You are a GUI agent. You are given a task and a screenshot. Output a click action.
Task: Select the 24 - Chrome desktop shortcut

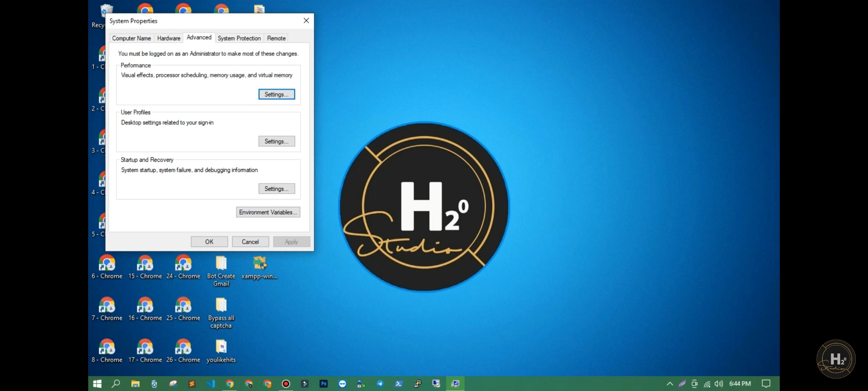point(183,267)
